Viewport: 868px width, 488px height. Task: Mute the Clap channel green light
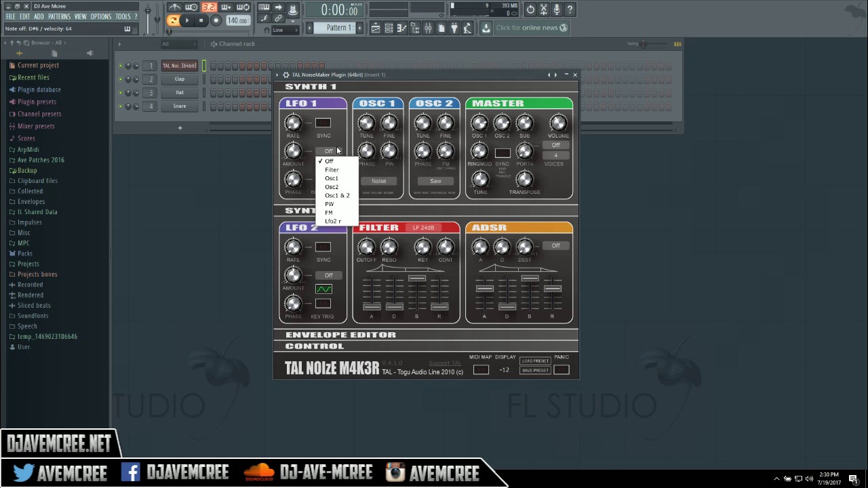click(x=121, y=79)
